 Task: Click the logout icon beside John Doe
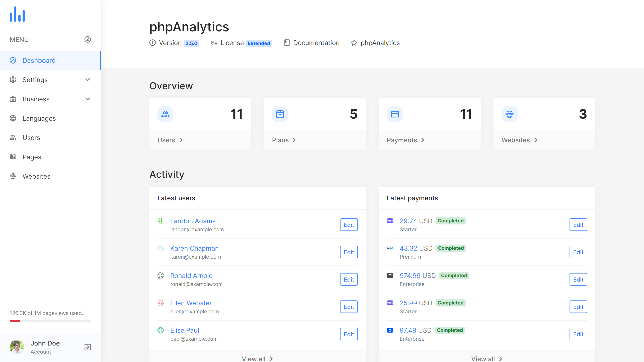tap(88, 347)
